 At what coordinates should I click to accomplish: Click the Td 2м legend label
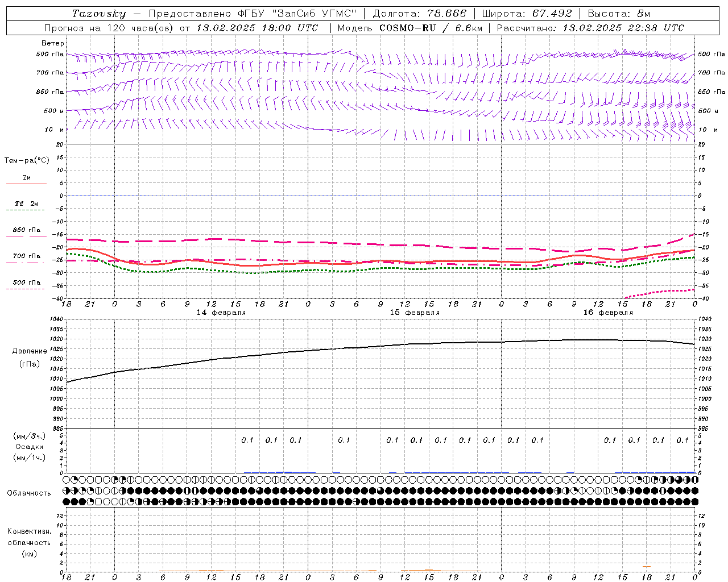click(27, 203)
